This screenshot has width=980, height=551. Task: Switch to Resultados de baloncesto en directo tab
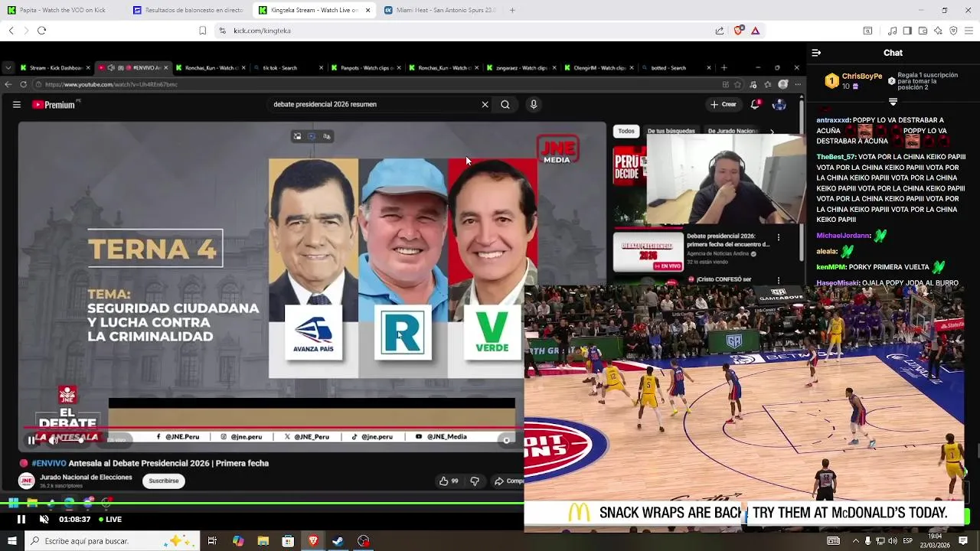[x=187, y=10]
